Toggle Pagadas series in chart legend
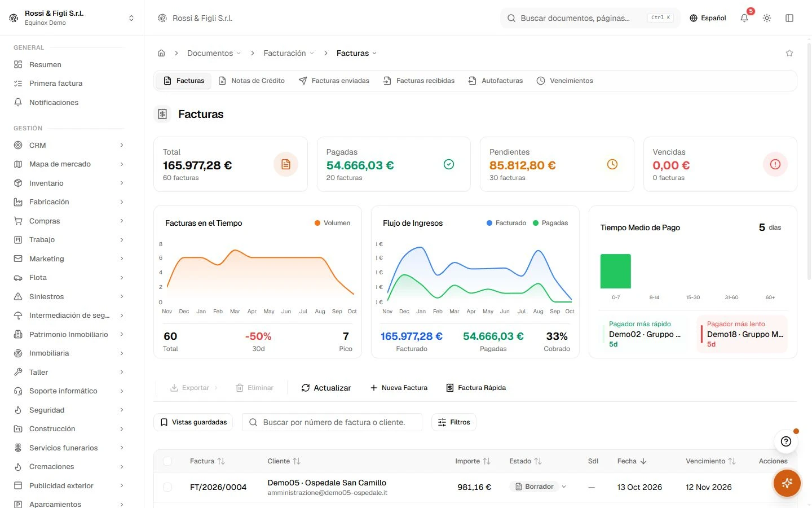Viewport: 812px width, 508px height. pos(550,223)
